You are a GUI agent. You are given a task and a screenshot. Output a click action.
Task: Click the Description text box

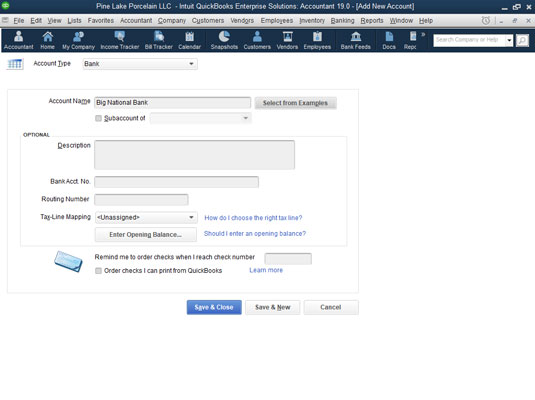194,155
